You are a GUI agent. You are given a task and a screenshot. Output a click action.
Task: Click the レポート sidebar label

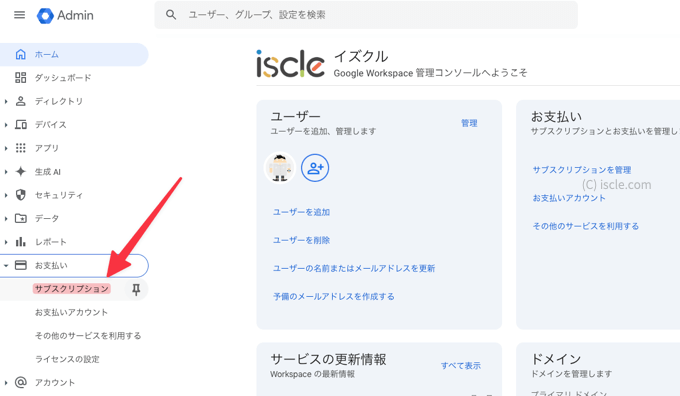tap(51, 242)
